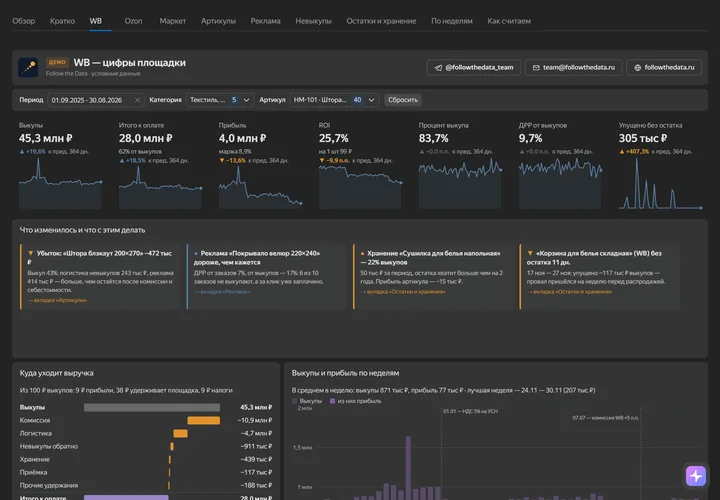Click the Процент выкупа sparkline
This screenshot has height=500, width=720.
460,184
